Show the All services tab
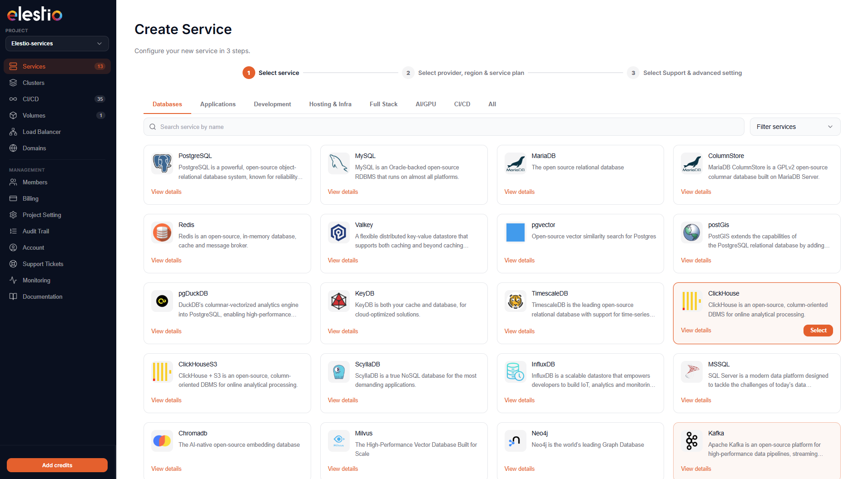Viewport: 868px width, 479px height. pyautogui.click(x=492, y=104)
